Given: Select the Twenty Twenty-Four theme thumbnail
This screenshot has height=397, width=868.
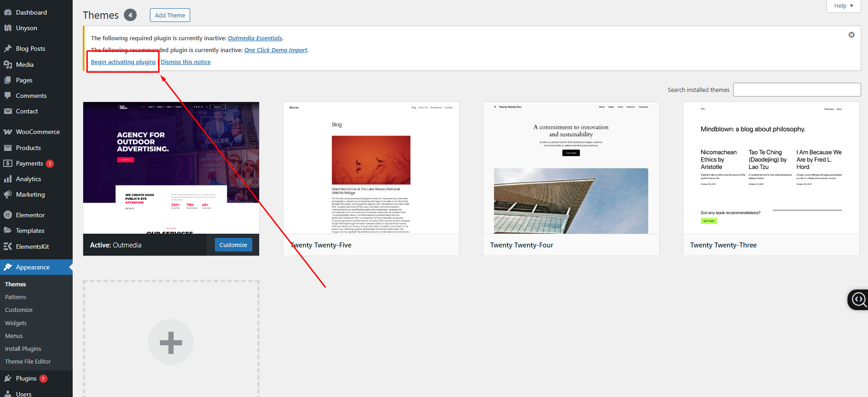Looking at the screenshot, I should click(571, 168).
